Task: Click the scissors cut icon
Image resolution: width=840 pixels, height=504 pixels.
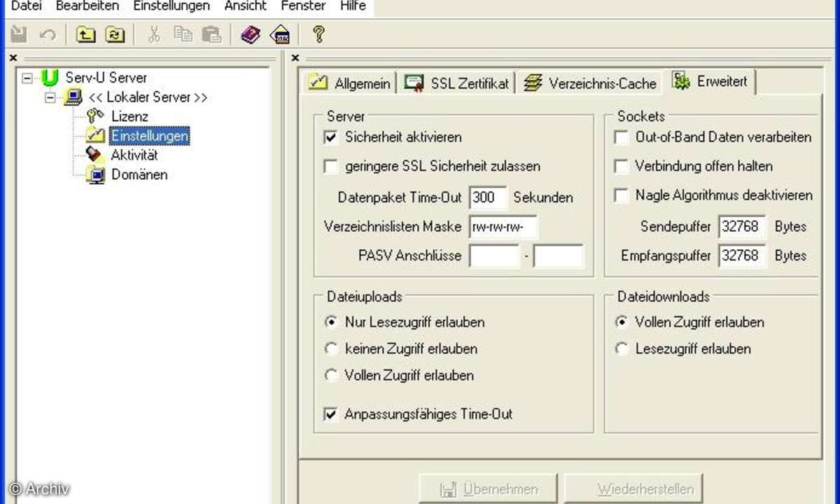Action: point(154,34)
